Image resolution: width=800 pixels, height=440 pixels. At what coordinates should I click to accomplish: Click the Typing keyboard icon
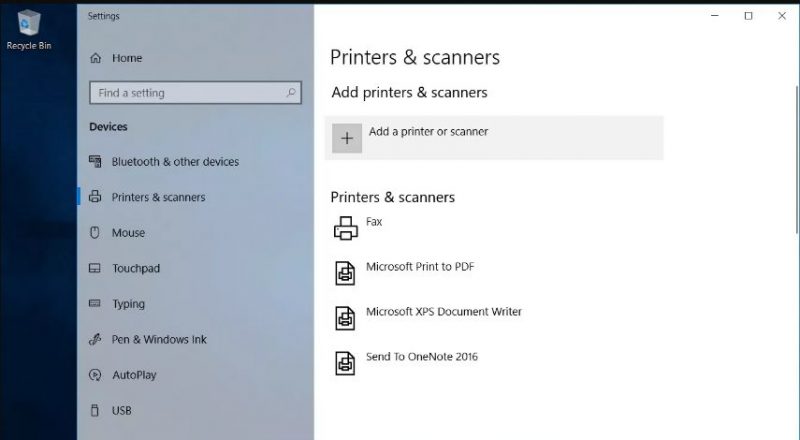pos(95,303)
